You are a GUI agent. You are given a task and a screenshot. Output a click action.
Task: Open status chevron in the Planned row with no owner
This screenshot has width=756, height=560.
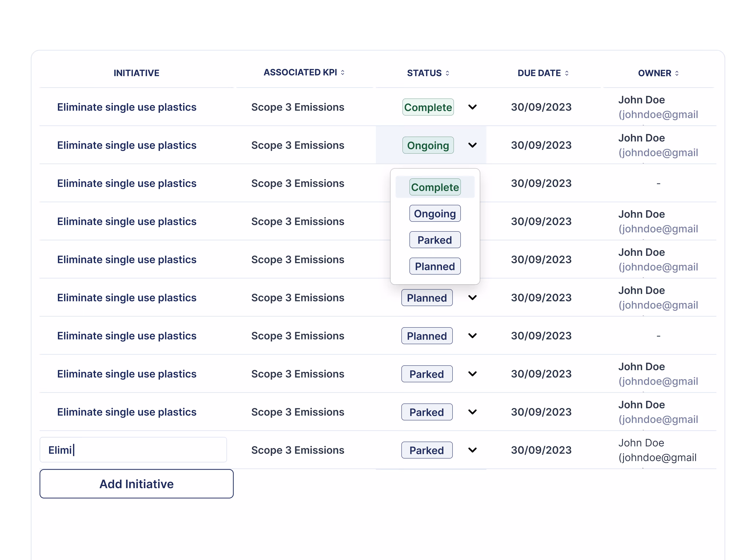(472, 336)
